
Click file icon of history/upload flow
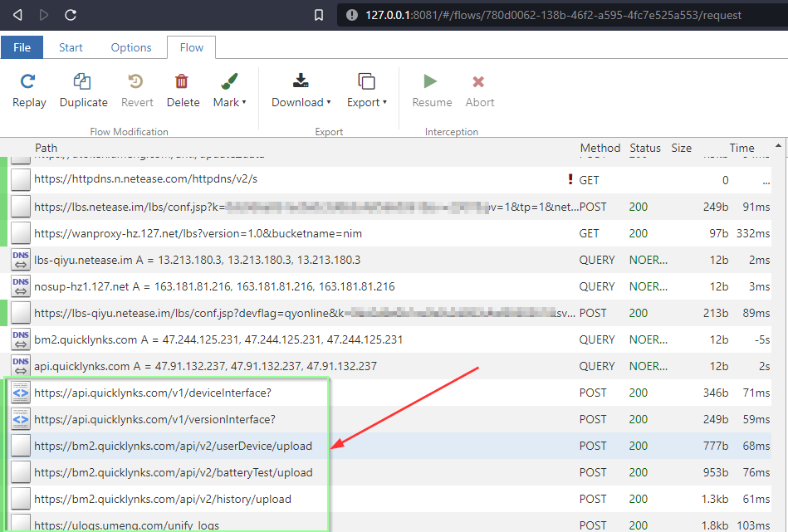(21, 500)
